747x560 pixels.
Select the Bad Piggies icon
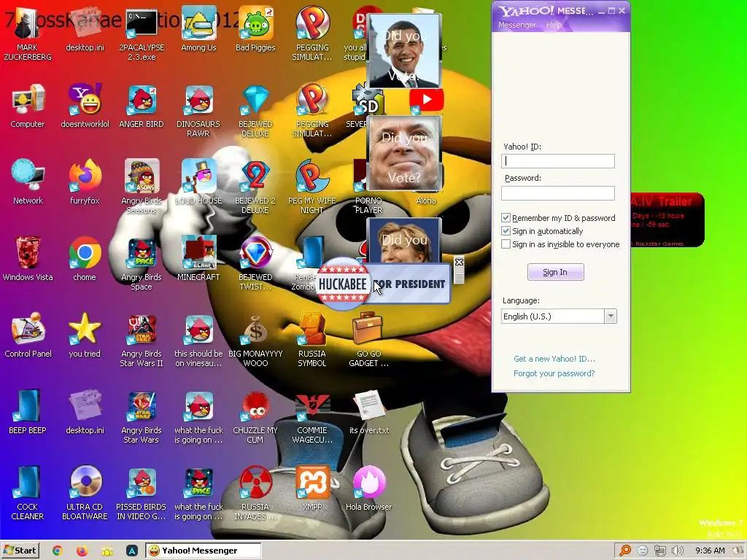pos(255,29)
